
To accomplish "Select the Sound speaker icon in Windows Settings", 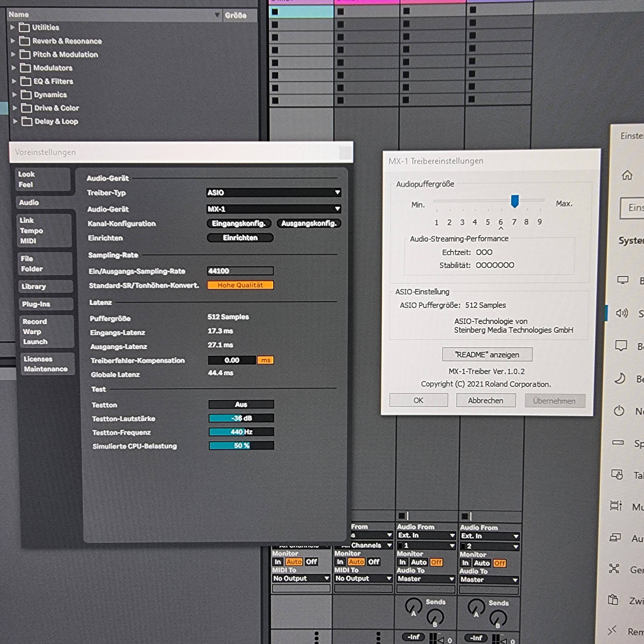I will [x=622, y=313].
